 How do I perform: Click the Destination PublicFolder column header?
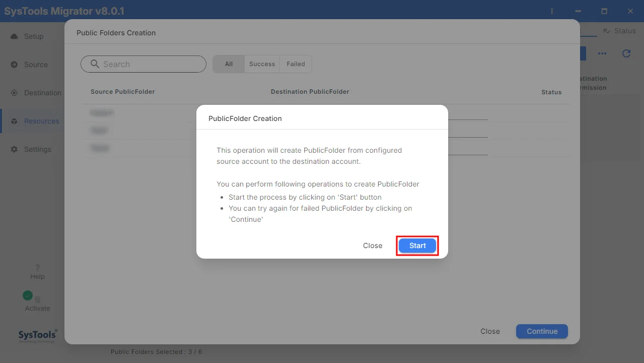pyautogui.click(x=310, y=92)
